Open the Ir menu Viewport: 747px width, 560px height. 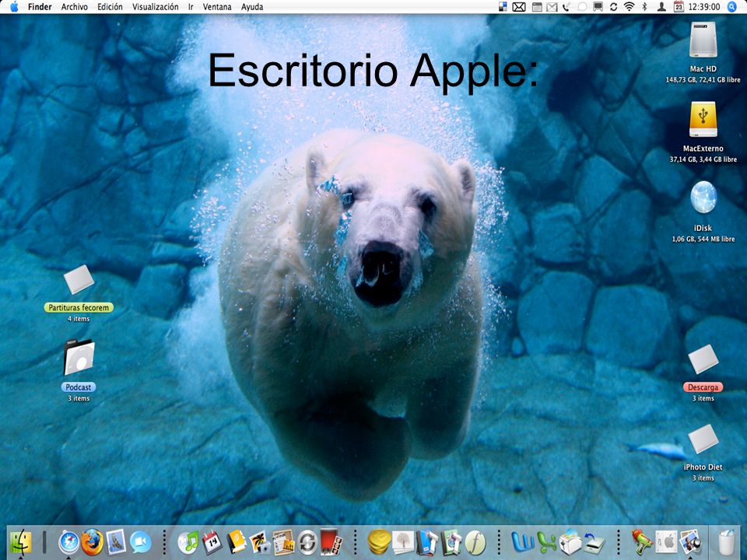[191, 7]
